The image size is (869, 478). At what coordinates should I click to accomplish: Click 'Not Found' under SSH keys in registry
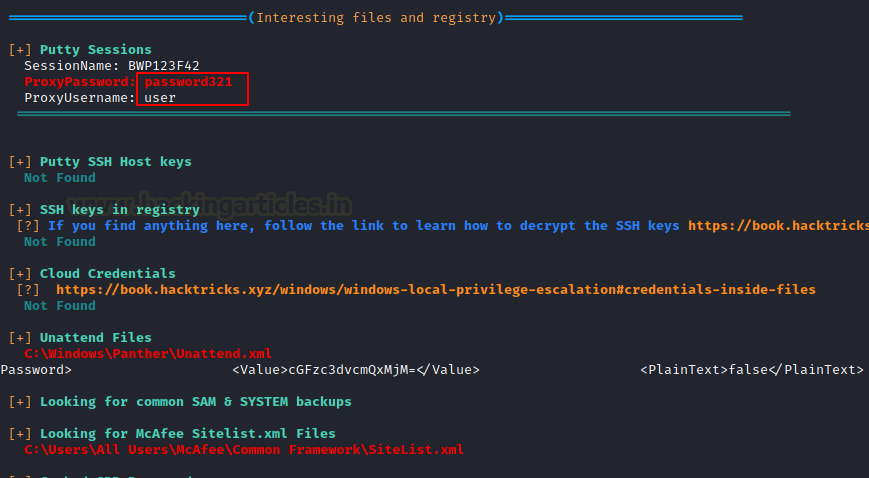[60, 242]
